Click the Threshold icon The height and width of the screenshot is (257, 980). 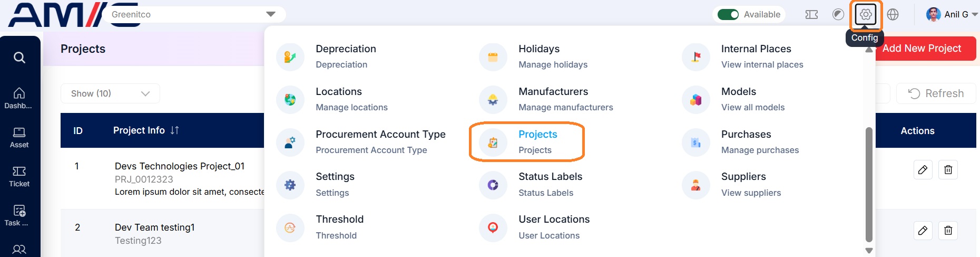pos(290,228)
